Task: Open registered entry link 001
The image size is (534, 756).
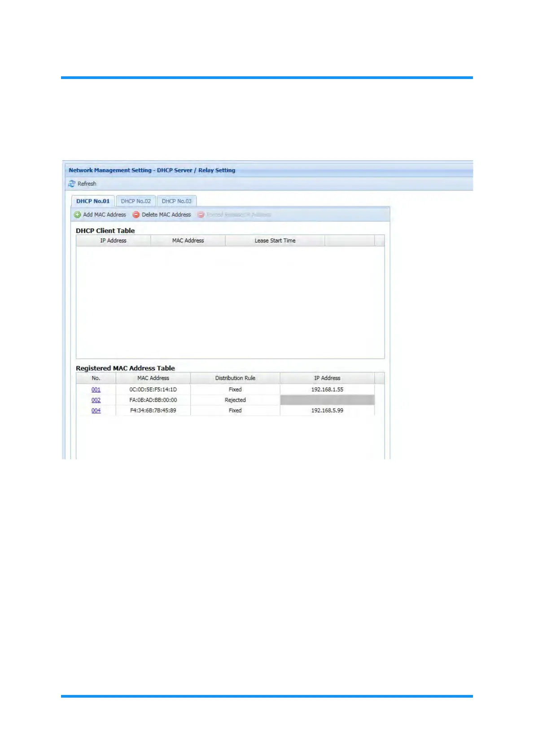Action: click(x=96, y=390)
